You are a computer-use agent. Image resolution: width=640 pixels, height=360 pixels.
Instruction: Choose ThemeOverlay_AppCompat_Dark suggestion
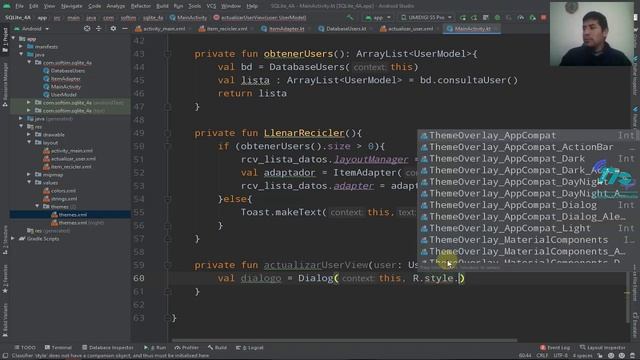coord(527,158)
